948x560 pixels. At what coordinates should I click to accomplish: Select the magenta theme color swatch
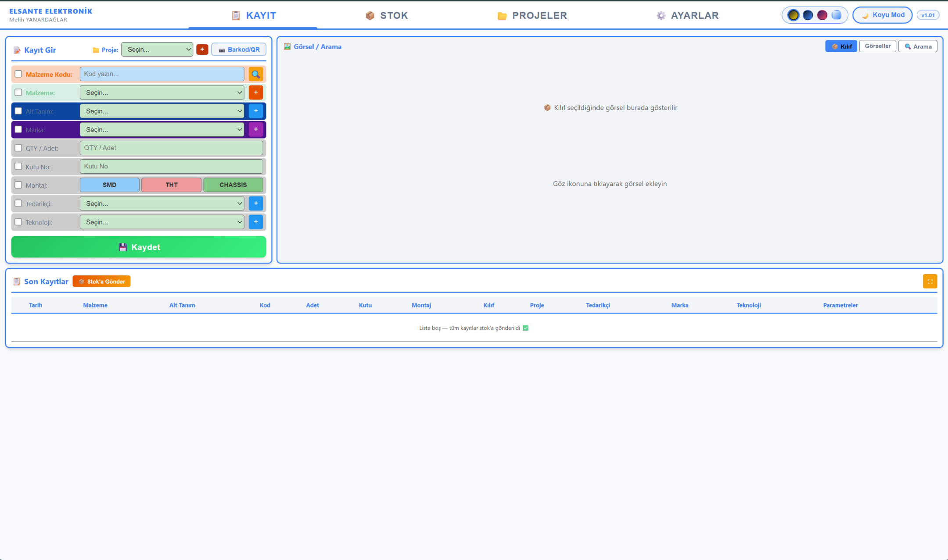click(x=822, y=15)
